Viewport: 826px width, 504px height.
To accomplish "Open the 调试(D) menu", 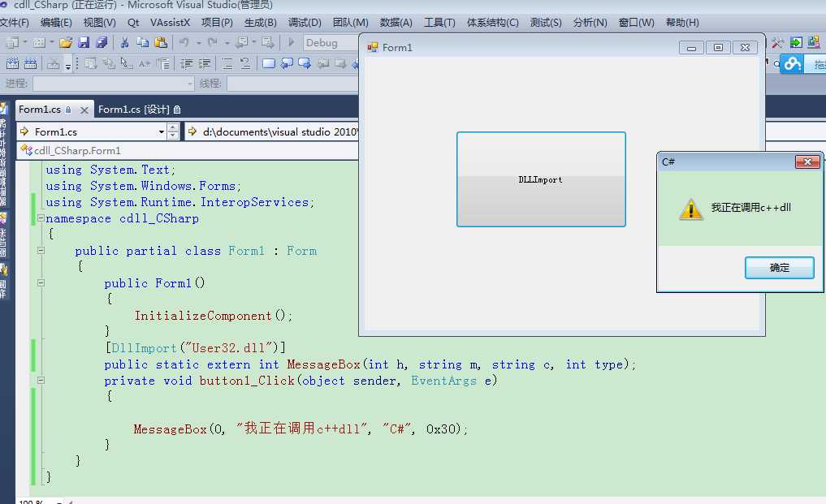I will point(305,23).
